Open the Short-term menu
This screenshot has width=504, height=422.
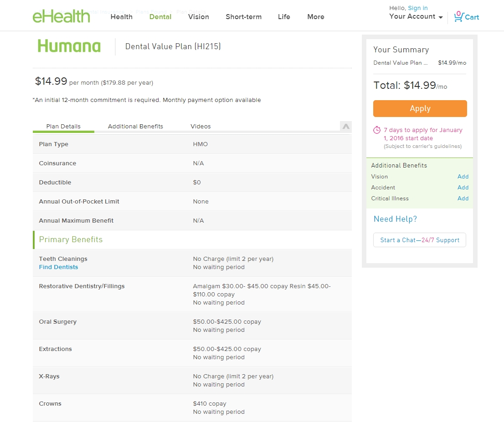pos(244,17)
